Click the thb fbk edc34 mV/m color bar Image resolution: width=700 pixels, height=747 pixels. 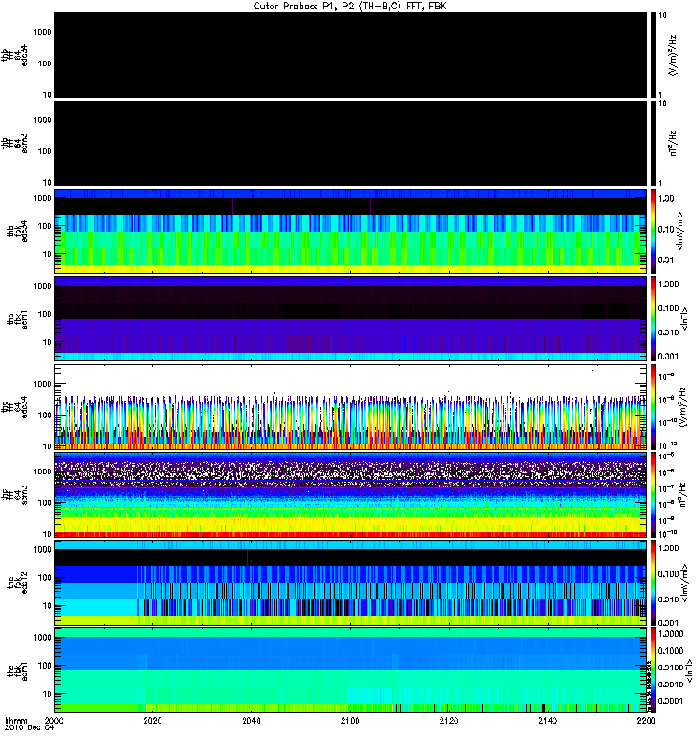653,231
